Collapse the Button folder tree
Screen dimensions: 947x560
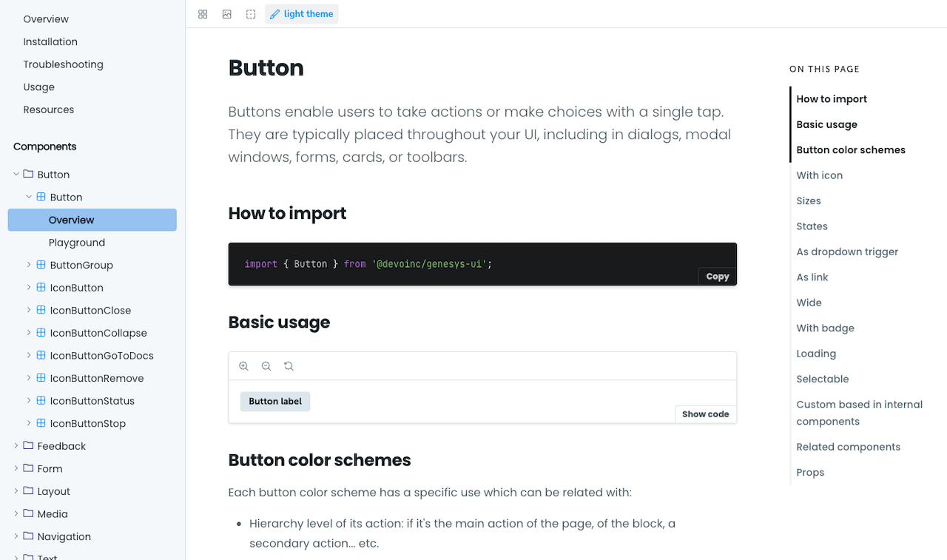16,174
